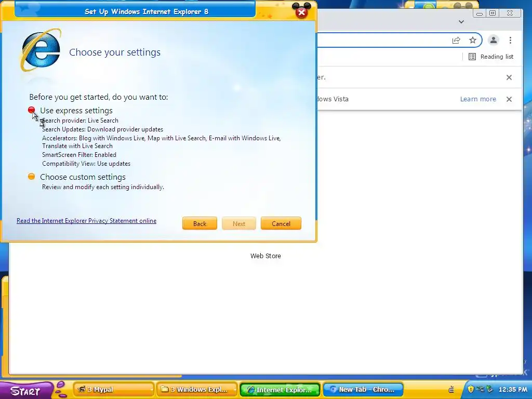Switch to New Tab - Chrome taskbar button

click(x=363, y=390)
